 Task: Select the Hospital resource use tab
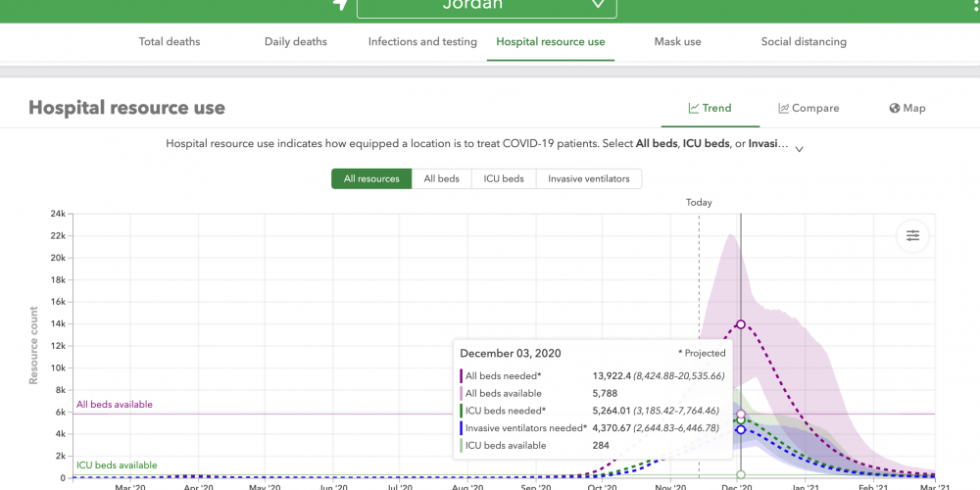click(x=551, y=42)
